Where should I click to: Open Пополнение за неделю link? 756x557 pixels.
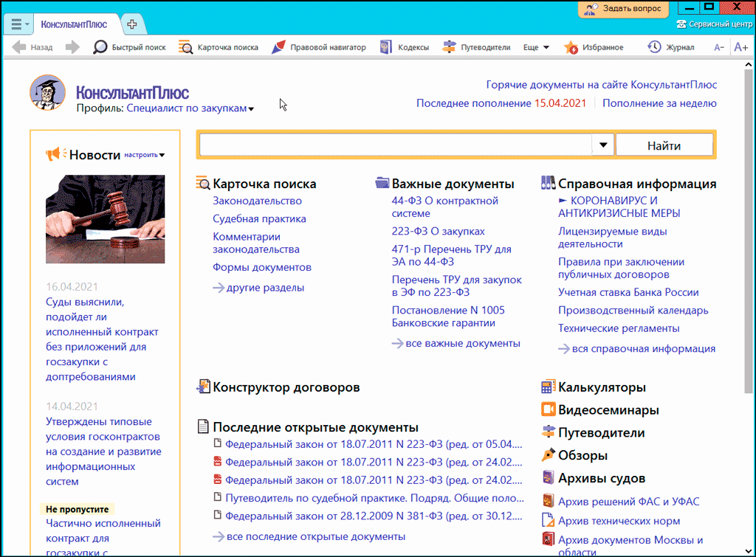659,103
